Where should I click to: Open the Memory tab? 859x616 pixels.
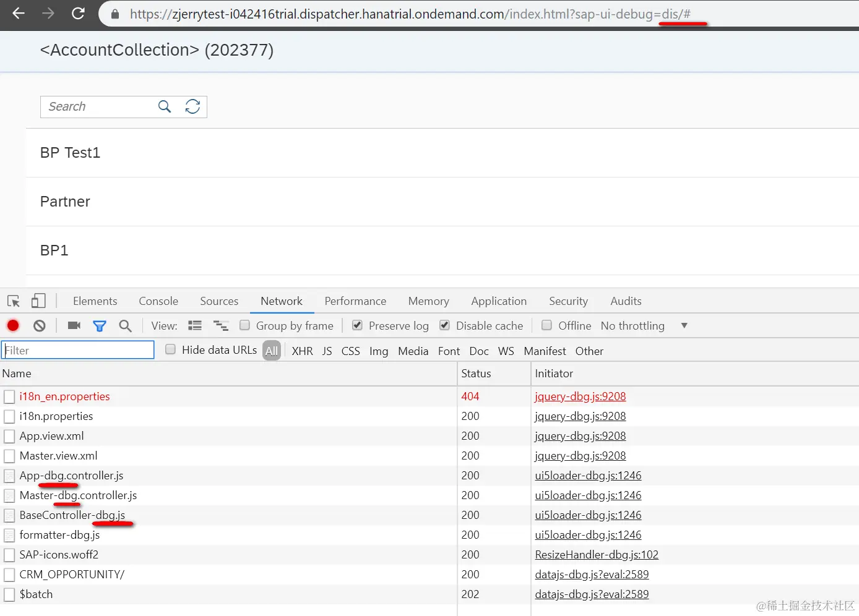pos(428,301)
